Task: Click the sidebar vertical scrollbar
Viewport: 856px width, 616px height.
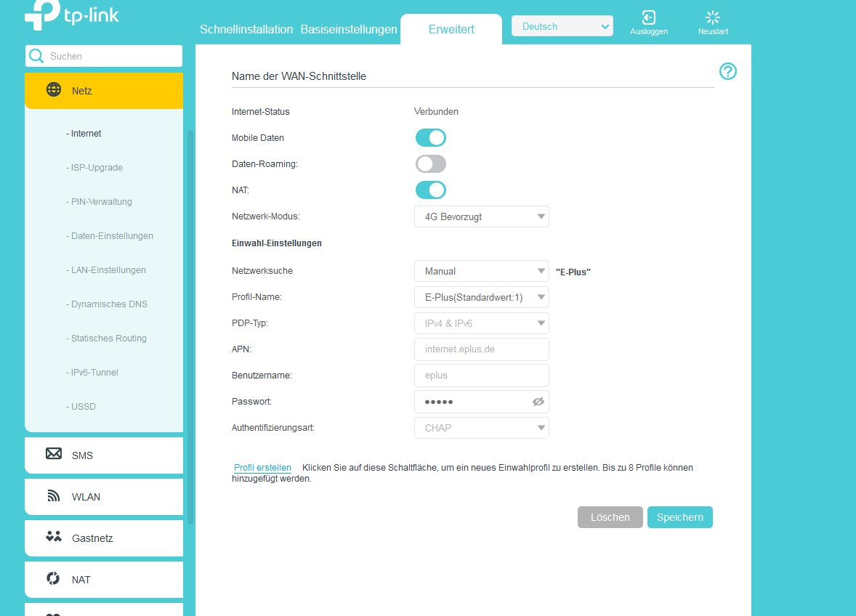Action: 190,327
